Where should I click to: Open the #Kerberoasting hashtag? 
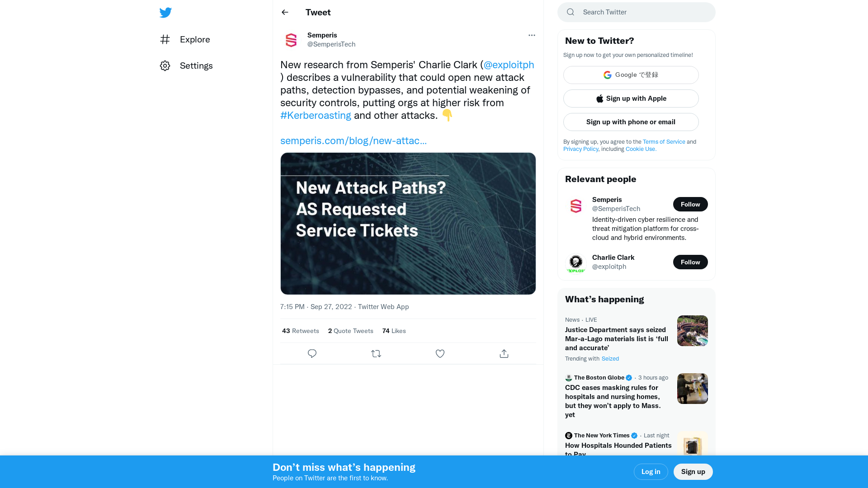click(x=316, y=115)
